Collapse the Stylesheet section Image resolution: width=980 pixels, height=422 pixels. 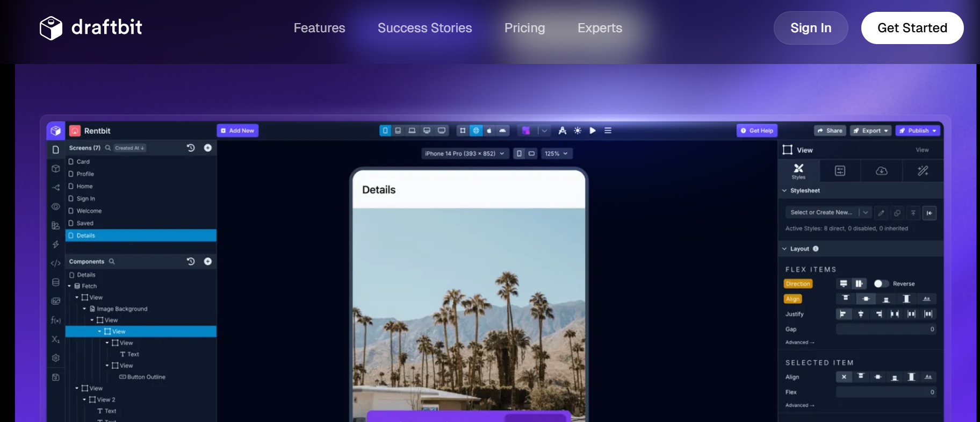coord(784,191)
